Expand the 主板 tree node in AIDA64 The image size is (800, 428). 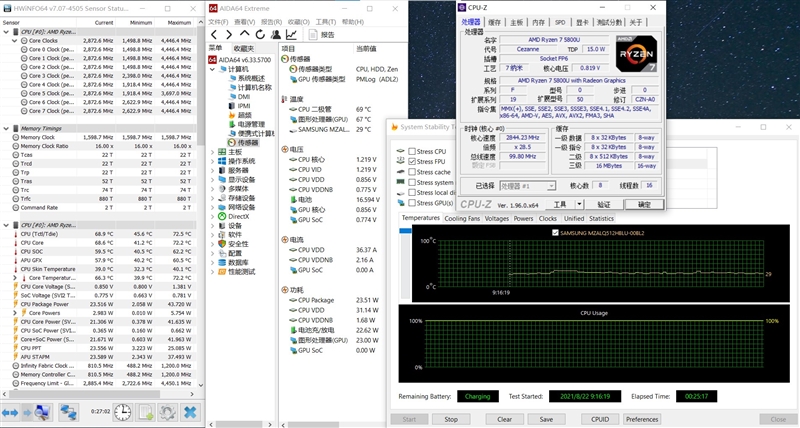point(214,153)
